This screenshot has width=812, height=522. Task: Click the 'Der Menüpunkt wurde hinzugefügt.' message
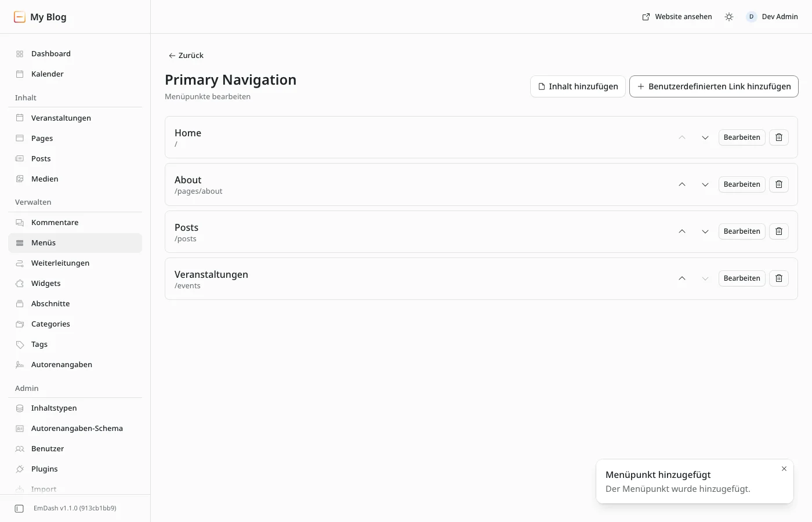click(x=678, y=489)
